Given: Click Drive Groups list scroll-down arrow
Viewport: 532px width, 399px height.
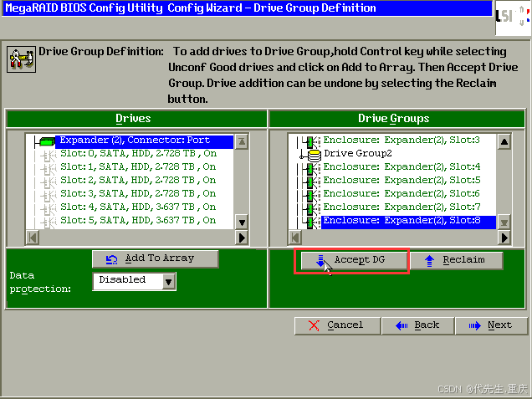Looking at the screenshot, I should pos(504,223).
